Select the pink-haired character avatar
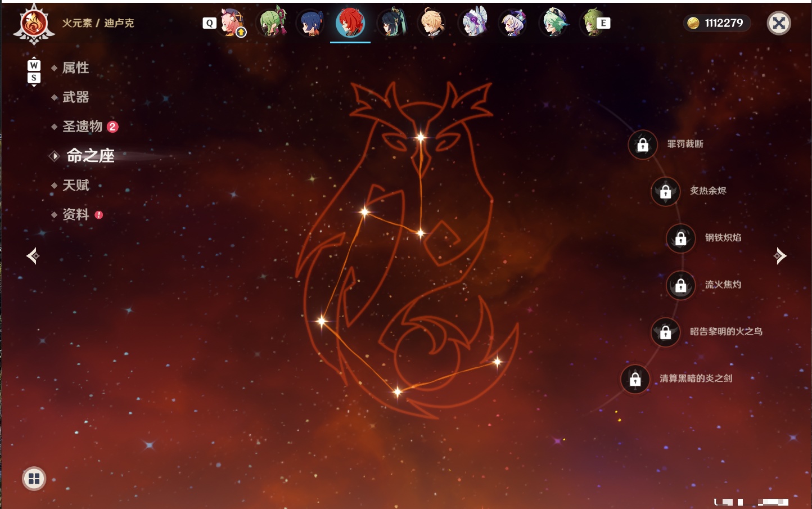The width and height of the screenshot is (812, 509). pos(231,23)
